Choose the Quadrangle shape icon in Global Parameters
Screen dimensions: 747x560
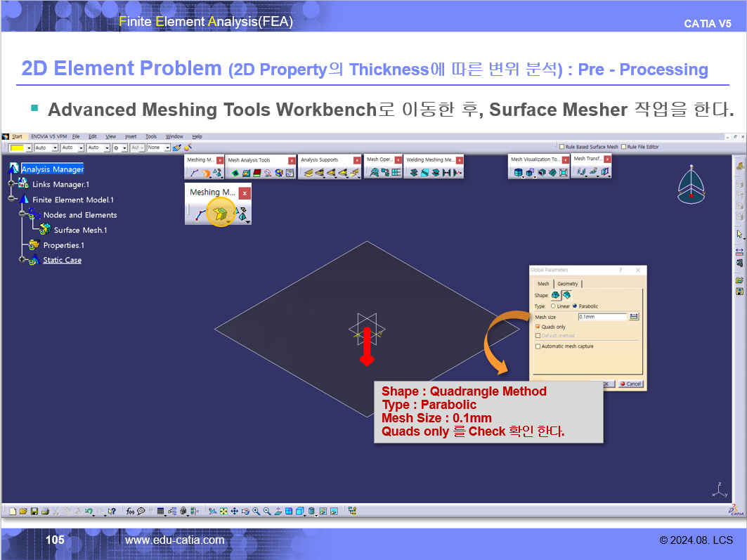click(x=566, y=295)
